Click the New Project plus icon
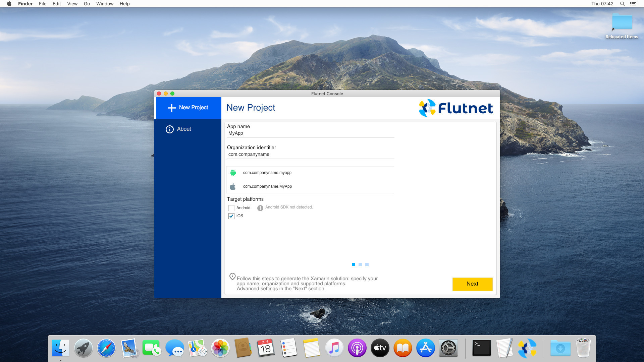 coord(171,108)
